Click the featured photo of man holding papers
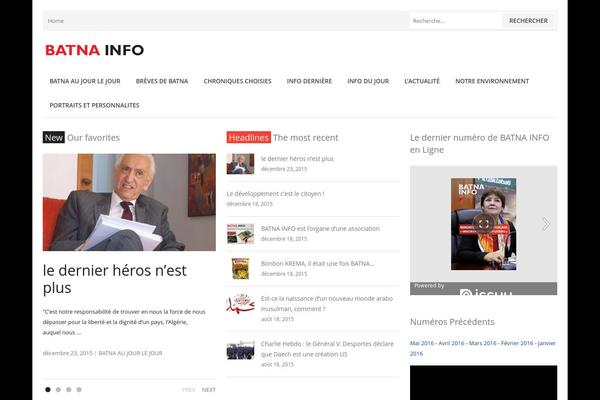The width and height of the screenshot is (600, 400). (129, 202)
